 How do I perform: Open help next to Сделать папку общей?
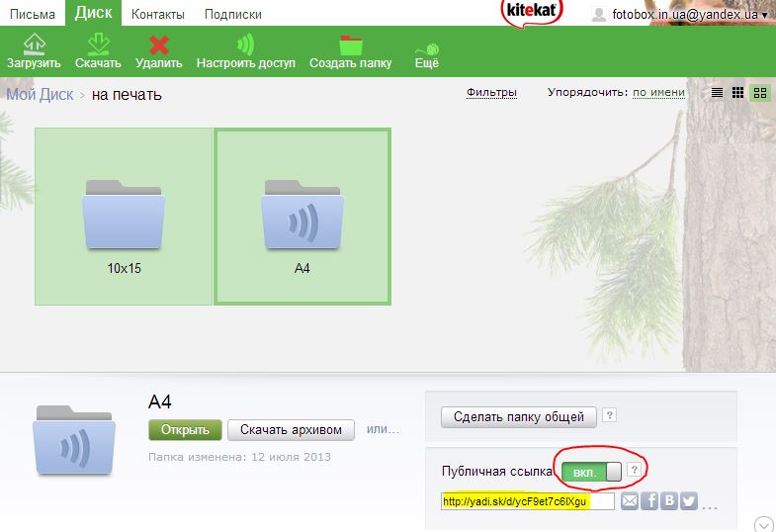click(x=610, y=415)
